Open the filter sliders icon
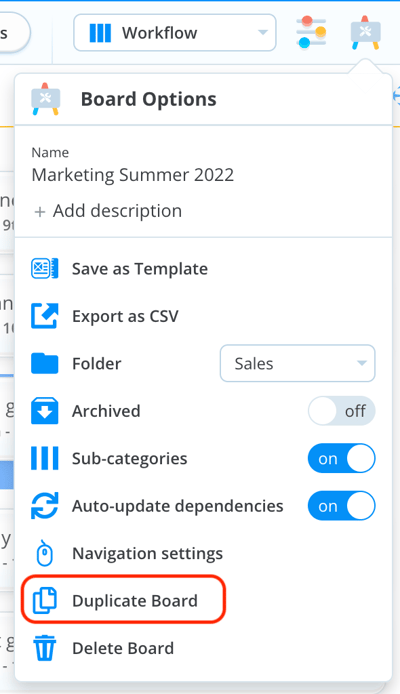 pos(312,32)
